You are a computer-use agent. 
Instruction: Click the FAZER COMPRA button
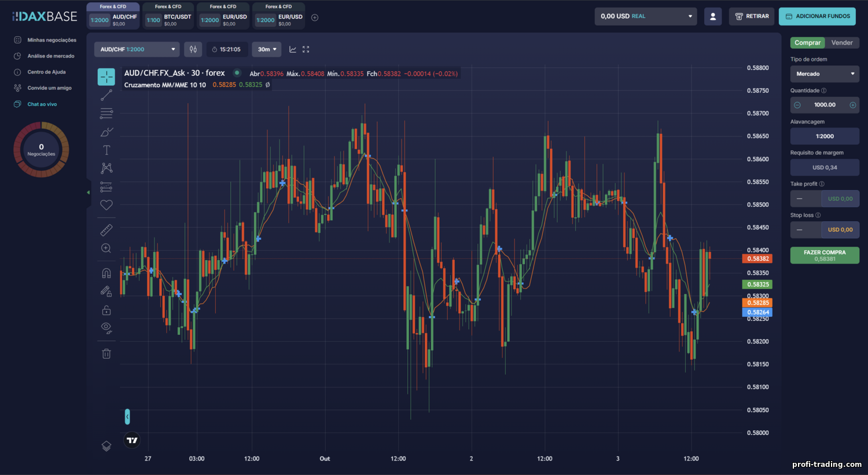coord(825,255)
